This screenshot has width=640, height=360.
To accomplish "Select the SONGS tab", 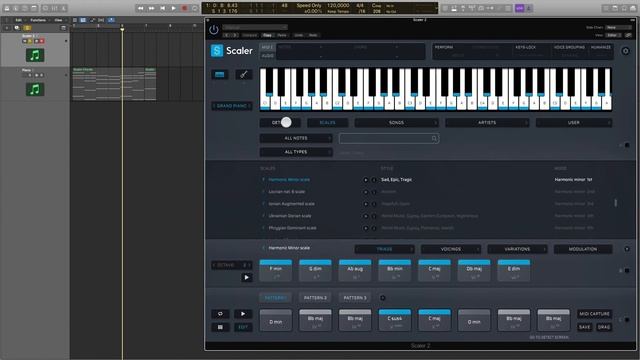I will tap(396, 122).
